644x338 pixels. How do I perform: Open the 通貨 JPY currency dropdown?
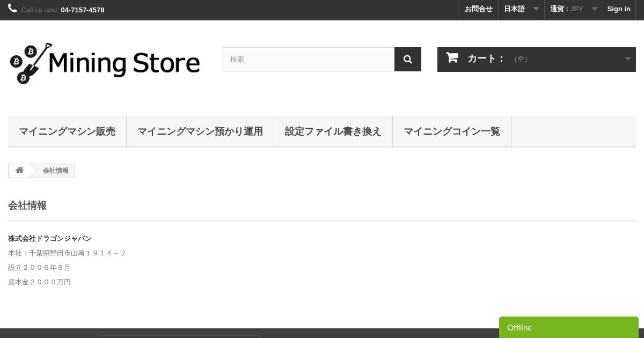(573, 9)
